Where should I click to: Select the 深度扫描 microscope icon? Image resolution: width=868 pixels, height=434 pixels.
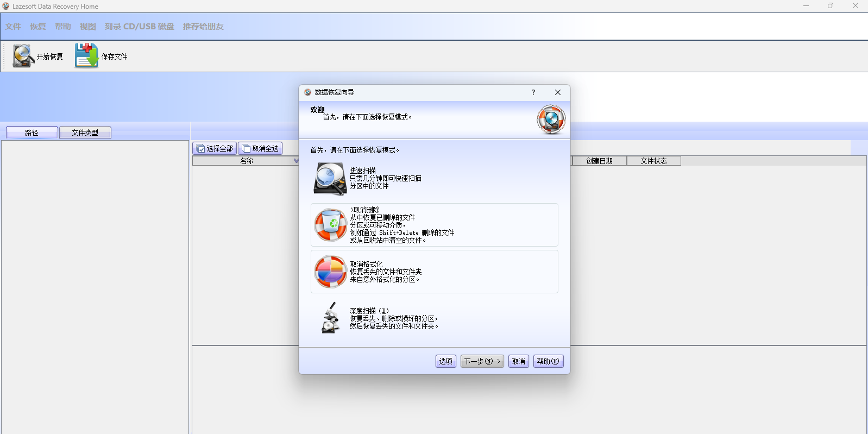pyautogui.click(x=330, y=318)
